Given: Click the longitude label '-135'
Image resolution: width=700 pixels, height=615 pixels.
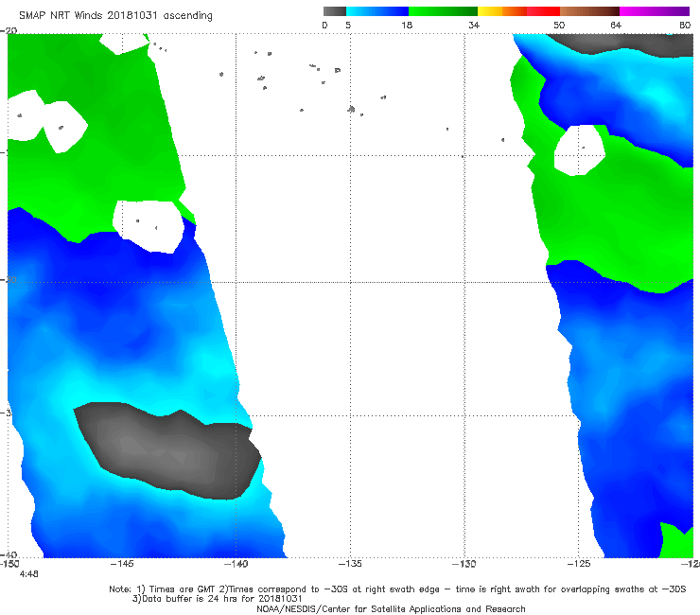Looking at the screenshot, I should pos(350,564).
